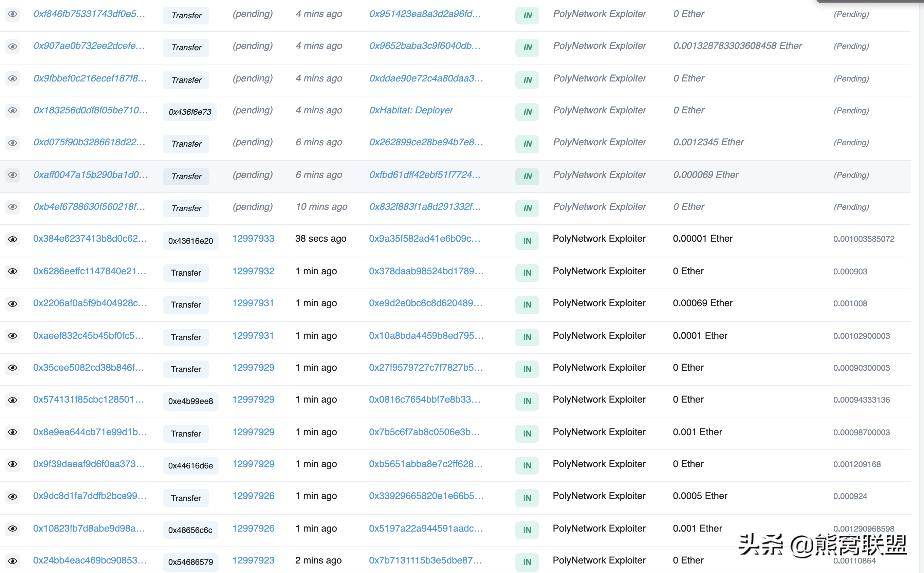The height and width of the screenshot is (573, 924).
Task: Open transaction hash 0x384e6237413b8d0c62
Action: 90,238
